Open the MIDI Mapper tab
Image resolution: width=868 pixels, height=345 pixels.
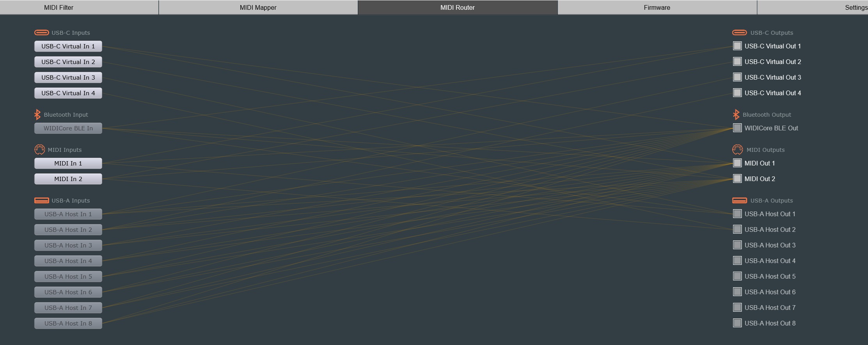pyautogui.click(x=258, y=7)
